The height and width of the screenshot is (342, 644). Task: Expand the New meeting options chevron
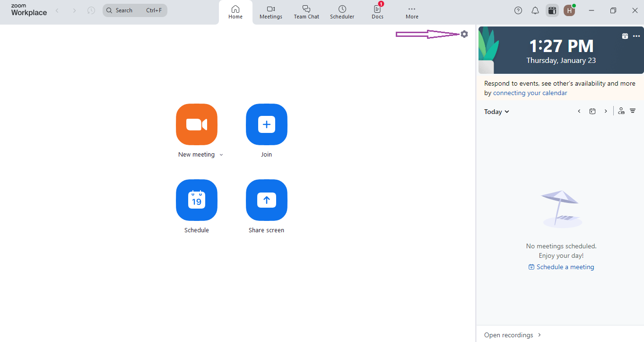(x=221, y=155)
